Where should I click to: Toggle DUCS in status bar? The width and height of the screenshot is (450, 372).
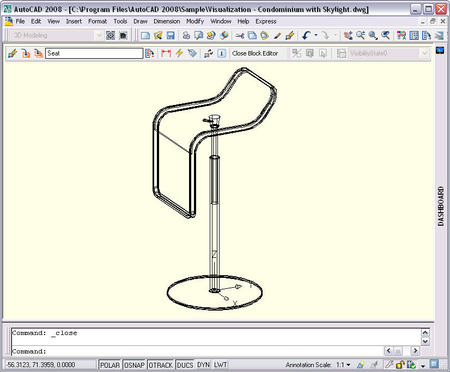(x=185, y=365)
